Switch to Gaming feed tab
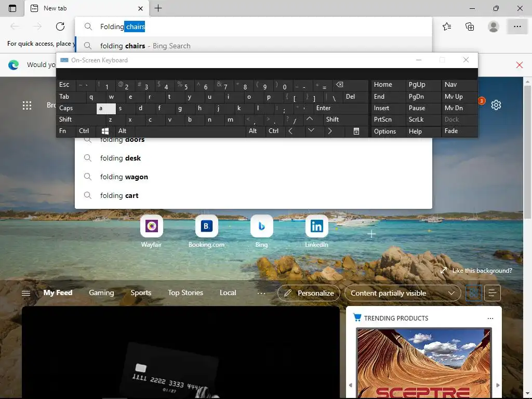The height and width of the screenshot is (399, 532). click(x=101, y=293)
